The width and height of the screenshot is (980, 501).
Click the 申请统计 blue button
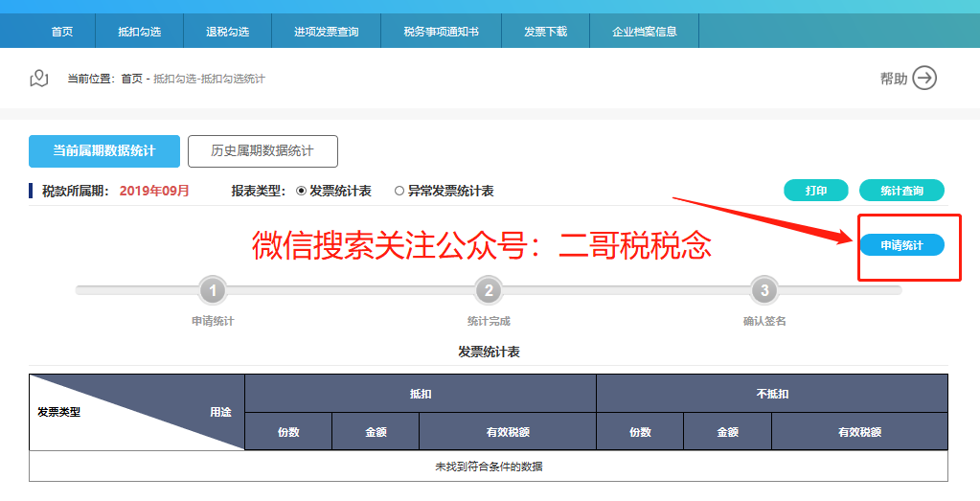click(x=901, y=245)
